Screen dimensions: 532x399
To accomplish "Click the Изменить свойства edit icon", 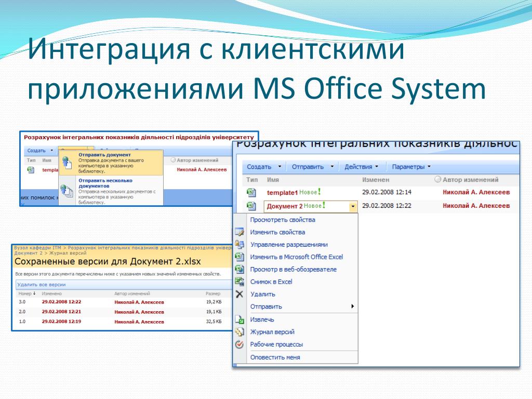I will (x=240, y=232).
